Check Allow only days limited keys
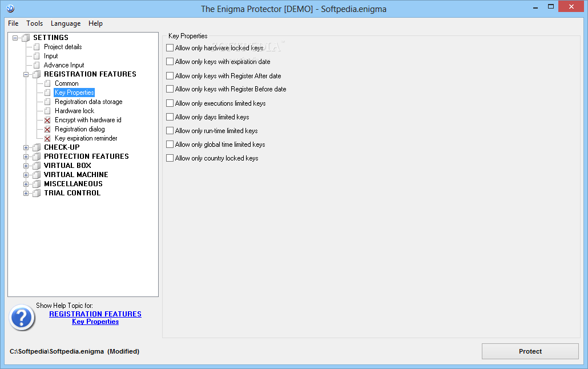 [170, 117]
